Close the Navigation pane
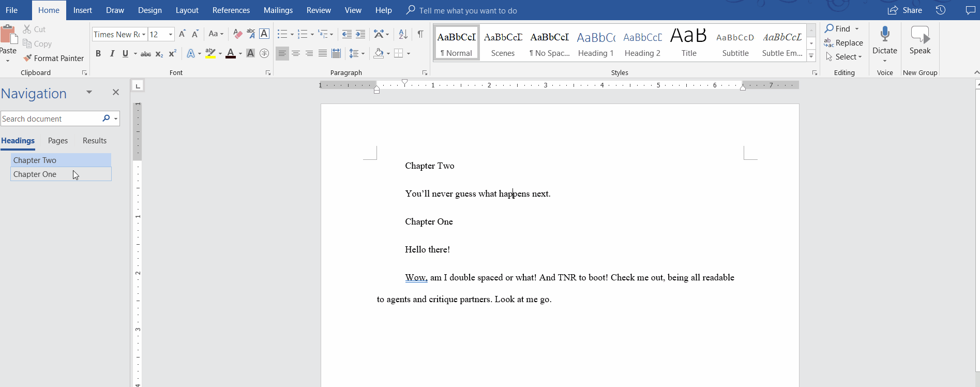 [116, 92]
